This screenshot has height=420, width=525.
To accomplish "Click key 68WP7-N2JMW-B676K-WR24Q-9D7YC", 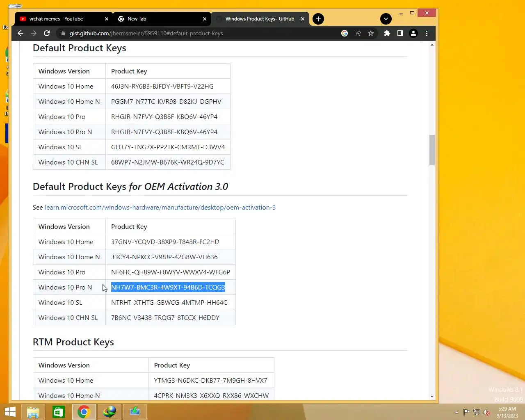I will pyautogui.click(x=167, y=162).
